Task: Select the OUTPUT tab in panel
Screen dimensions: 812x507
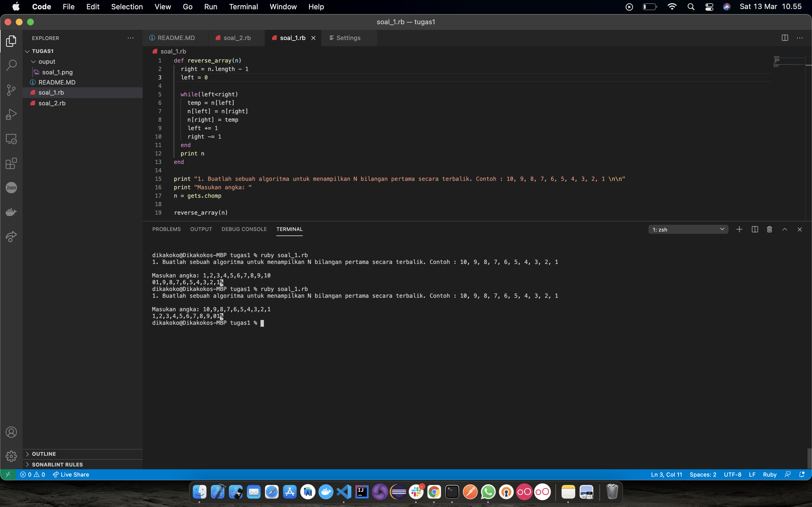Action: tap(201, 229)
